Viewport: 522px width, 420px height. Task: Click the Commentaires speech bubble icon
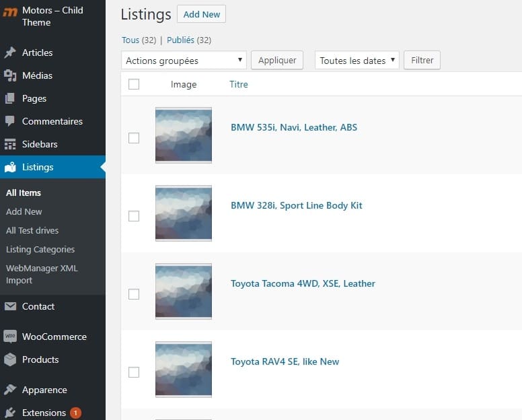10,121
